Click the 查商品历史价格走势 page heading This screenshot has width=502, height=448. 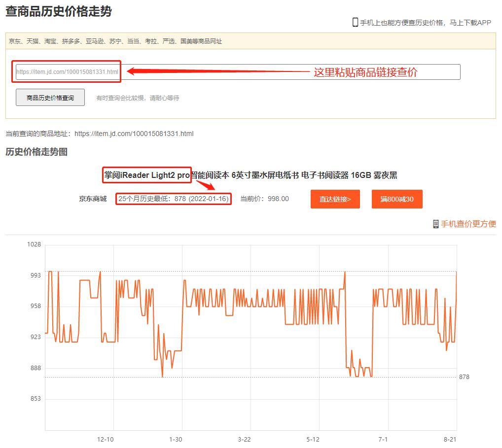(x=59, y=11)
